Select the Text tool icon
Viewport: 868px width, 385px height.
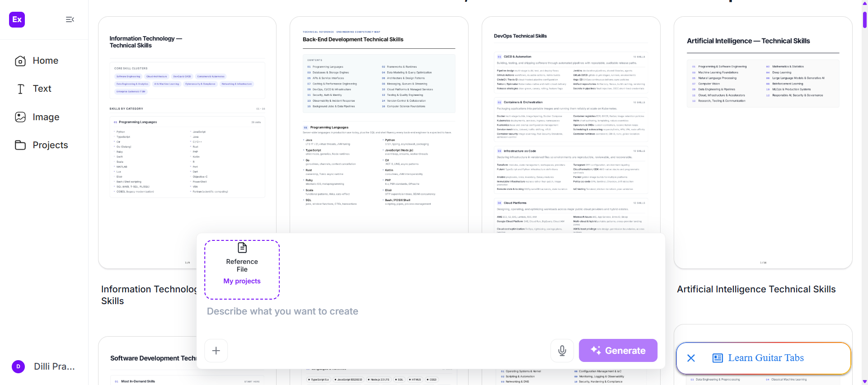pos(20,89)
